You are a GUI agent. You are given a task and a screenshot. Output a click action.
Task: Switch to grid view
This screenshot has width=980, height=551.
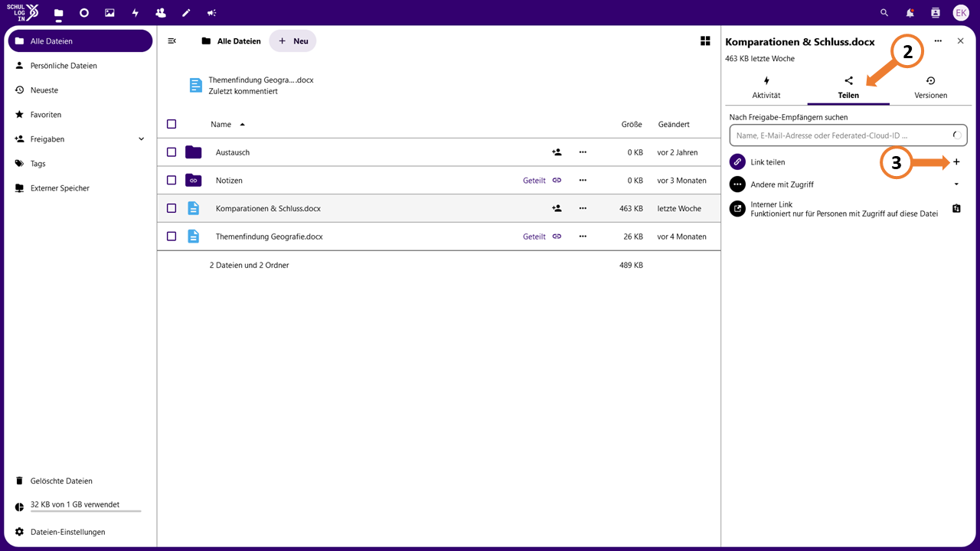[x=705, y=41]
